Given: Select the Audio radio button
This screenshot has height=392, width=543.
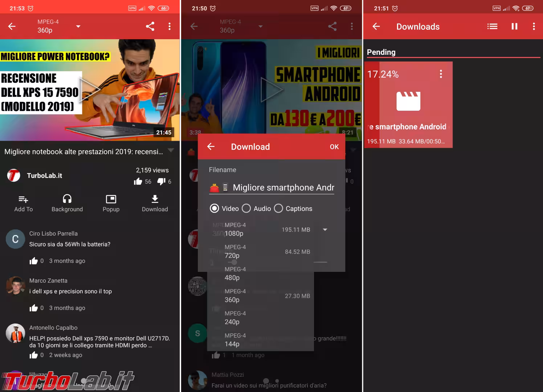Looking at the screenshot, I should [246, 208].
